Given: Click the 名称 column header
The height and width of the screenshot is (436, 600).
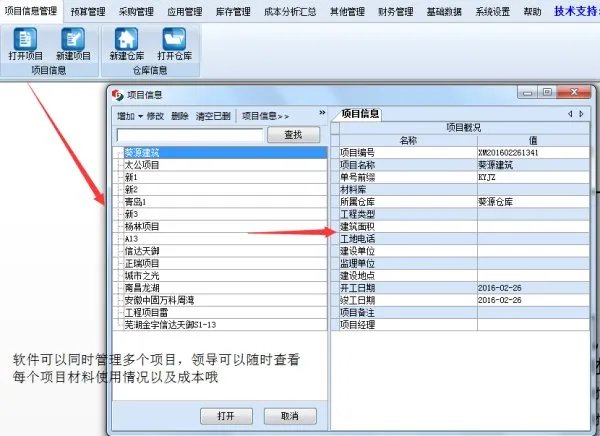Looking at the screenshot, I should [x=408, y=140].
